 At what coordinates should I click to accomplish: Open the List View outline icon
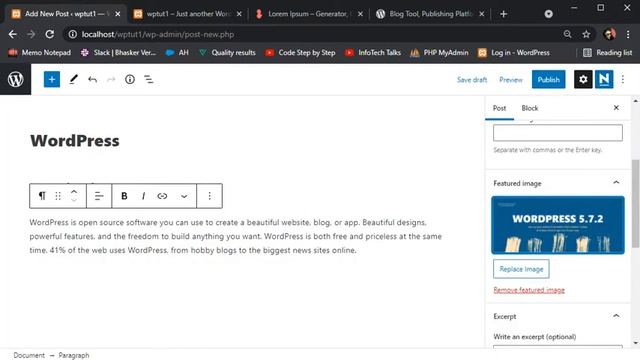(x=149, y=79)
